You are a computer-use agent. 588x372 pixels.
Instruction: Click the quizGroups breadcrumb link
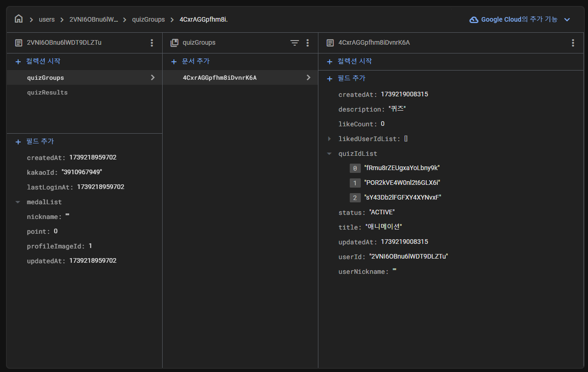point(148,19)
